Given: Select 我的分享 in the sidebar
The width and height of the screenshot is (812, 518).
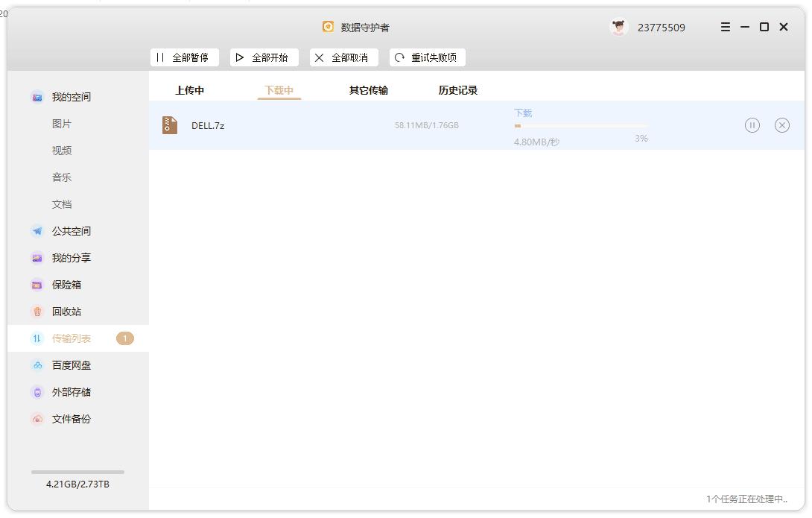Looking at the screenshot, I should pos(71,257).
